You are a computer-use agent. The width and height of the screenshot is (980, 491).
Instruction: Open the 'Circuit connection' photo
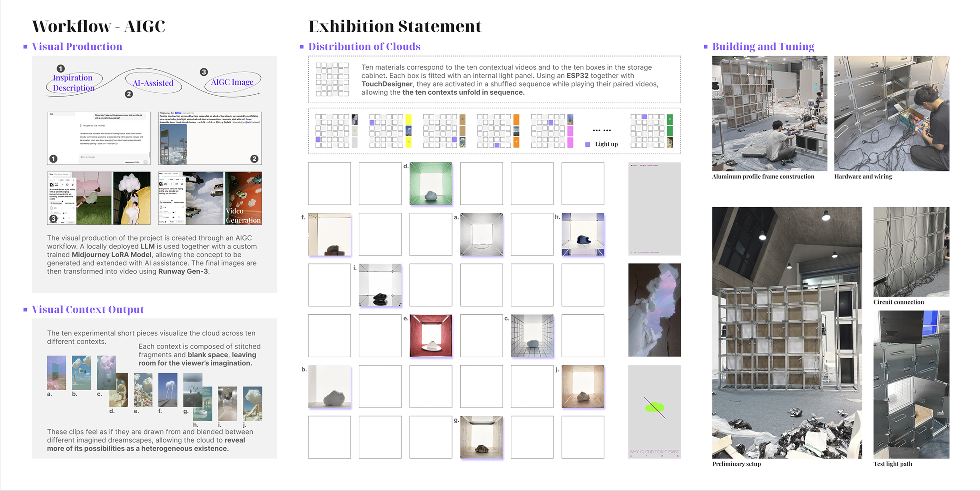tap(911, 252)
